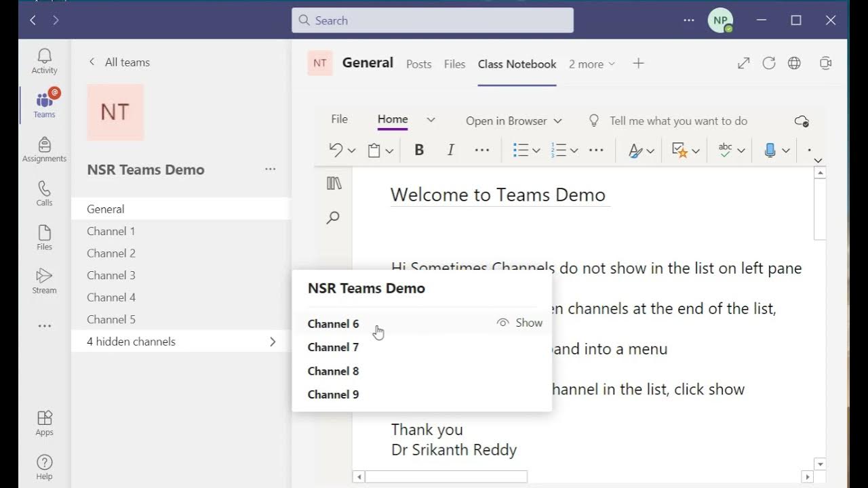
Task: Expand the bullet list style dropdown
Action: (x=536, y=151)
